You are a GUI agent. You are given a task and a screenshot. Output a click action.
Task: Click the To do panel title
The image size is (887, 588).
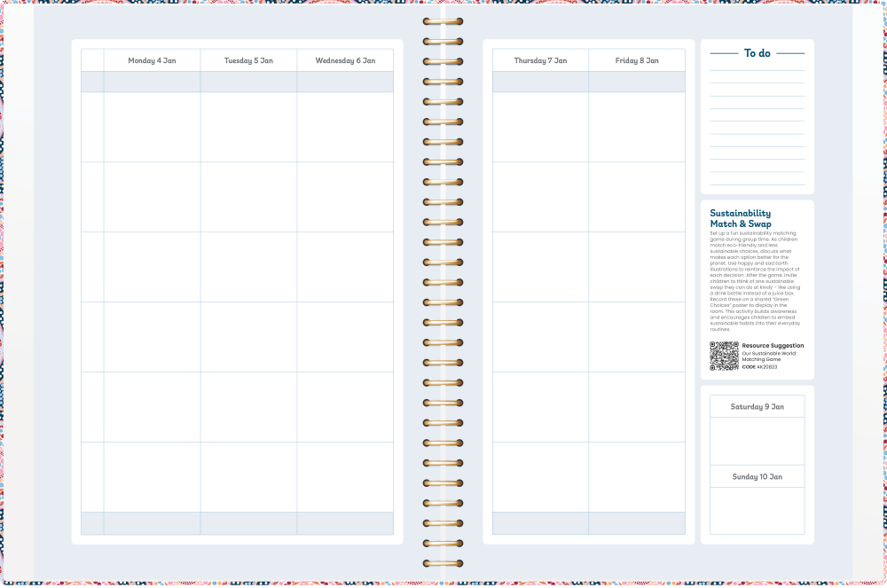point(757,53)
